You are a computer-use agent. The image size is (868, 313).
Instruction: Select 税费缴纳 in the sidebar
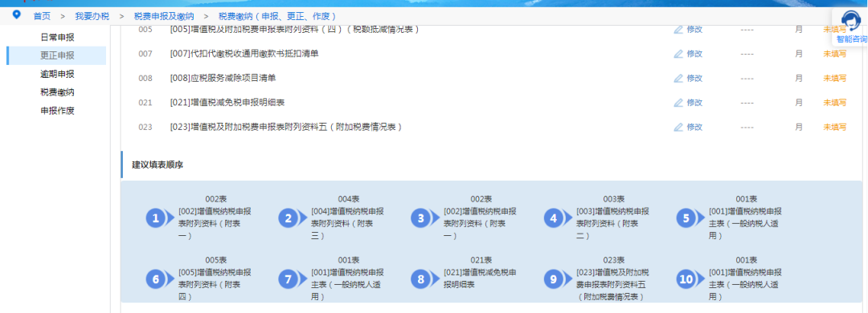[57, 92]
